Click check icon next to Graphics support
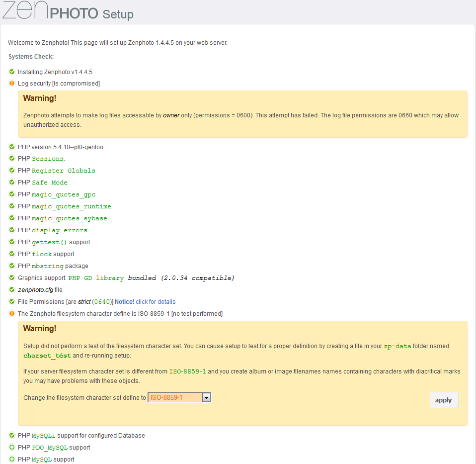 (12, 278)
